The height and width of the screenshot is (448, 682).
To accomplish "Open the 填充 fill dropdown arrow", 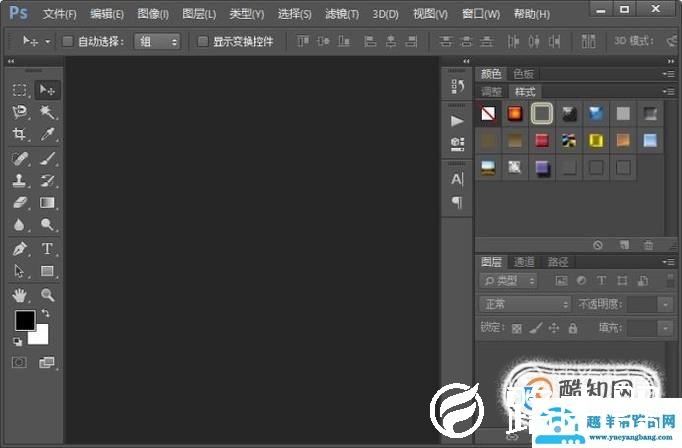I will coord(665,328).
